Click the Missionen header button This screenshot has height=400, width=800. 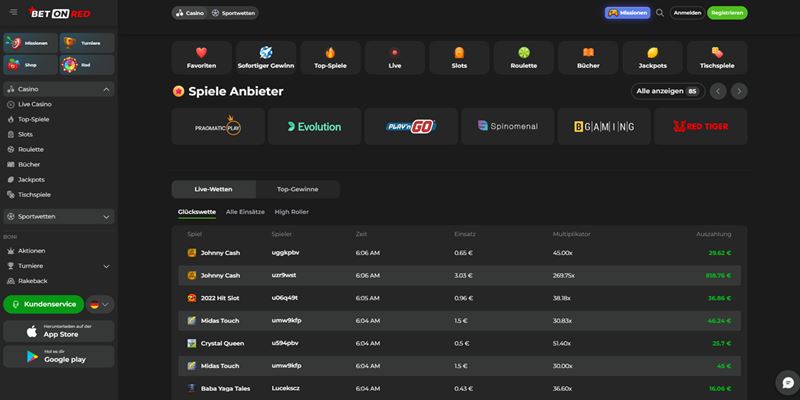coord(628,13)
